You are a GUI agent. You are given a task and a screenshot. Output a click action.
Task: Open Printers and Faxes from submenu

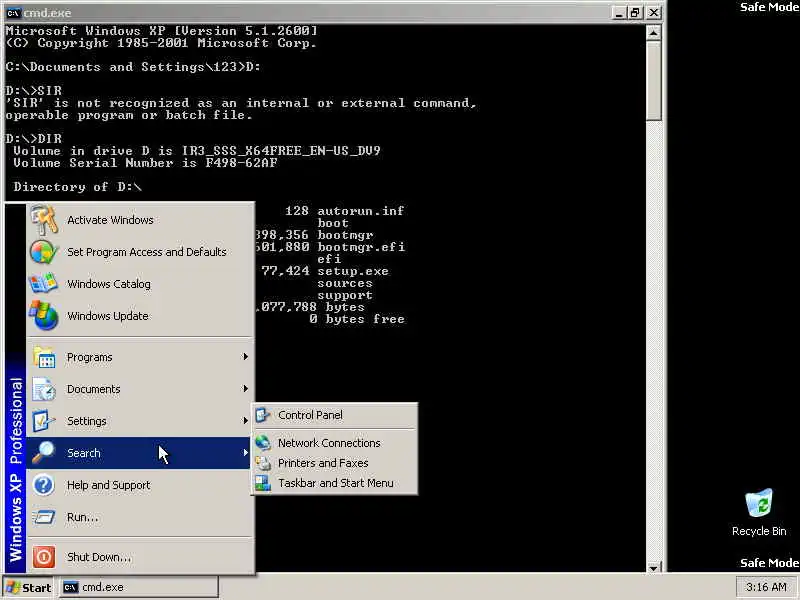(335, 463)
